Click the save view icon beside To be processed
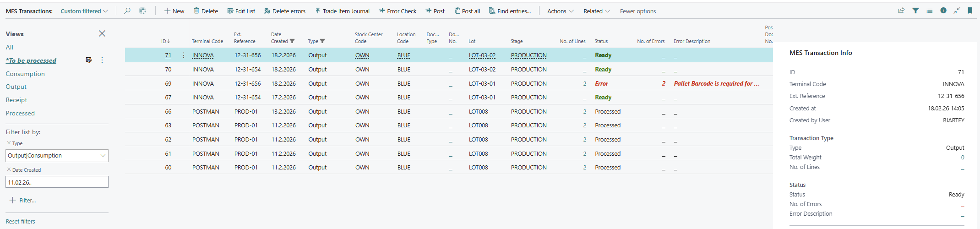The height and width of the screenshot is (229, 980). (x=89, y=60)
